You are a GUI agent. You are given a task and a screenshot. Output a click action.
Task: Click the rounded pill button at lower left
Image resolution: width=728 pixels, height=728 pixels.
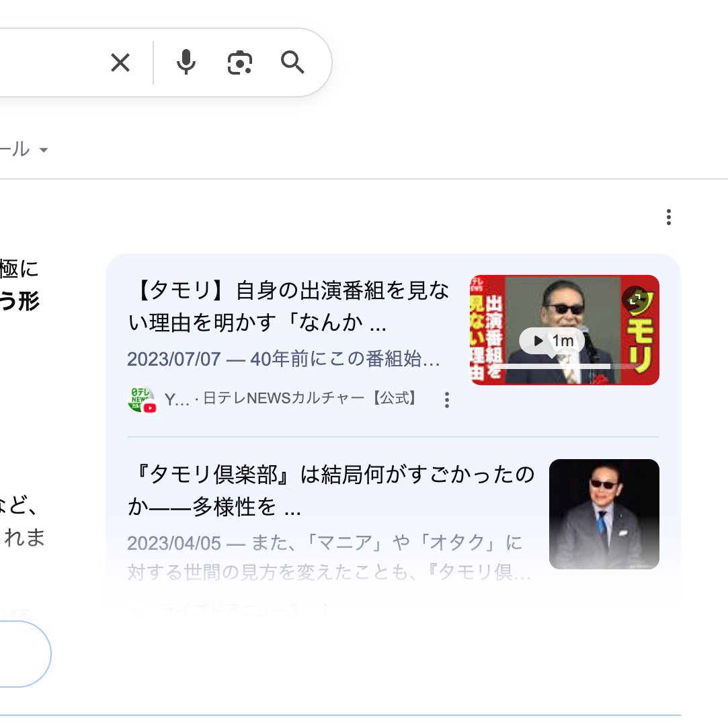tap(24, 653)
